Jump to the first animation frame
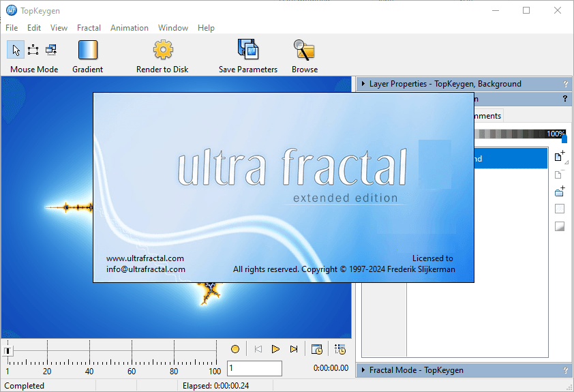The height and width of the screenshot is (392, 574). (258, 349)
